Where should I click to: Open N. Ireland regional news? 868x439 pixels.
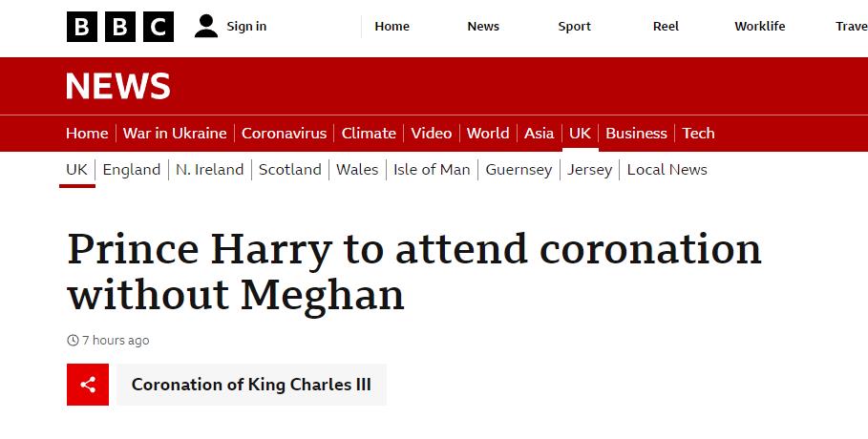[x=210, y=170]
